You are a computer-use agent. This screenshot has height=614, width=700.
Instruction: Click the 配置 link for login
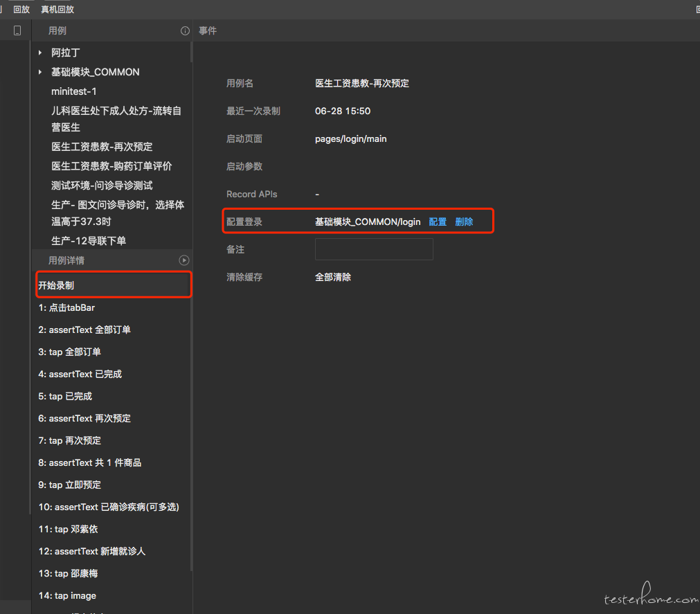point(438,222)
